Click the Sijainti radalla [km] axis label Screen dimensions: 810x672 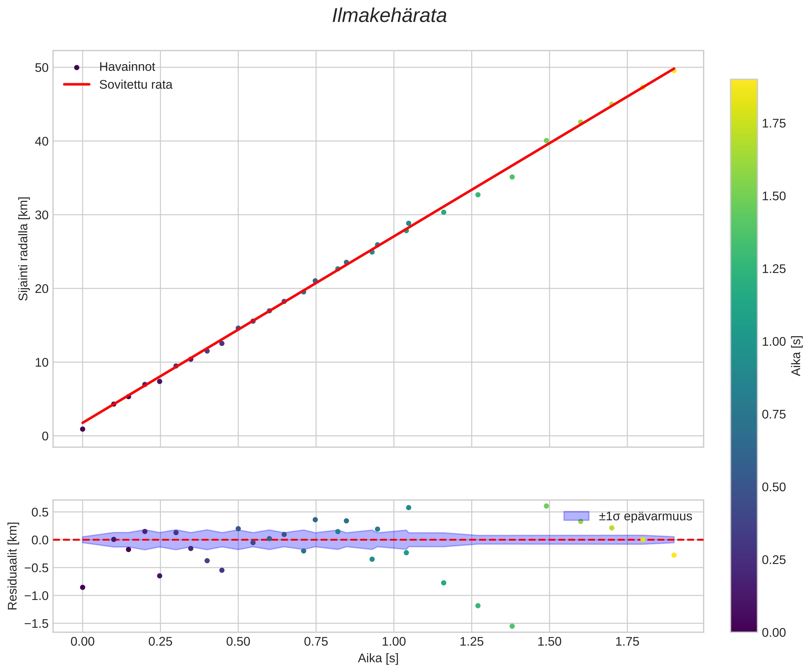click(24, 249)
